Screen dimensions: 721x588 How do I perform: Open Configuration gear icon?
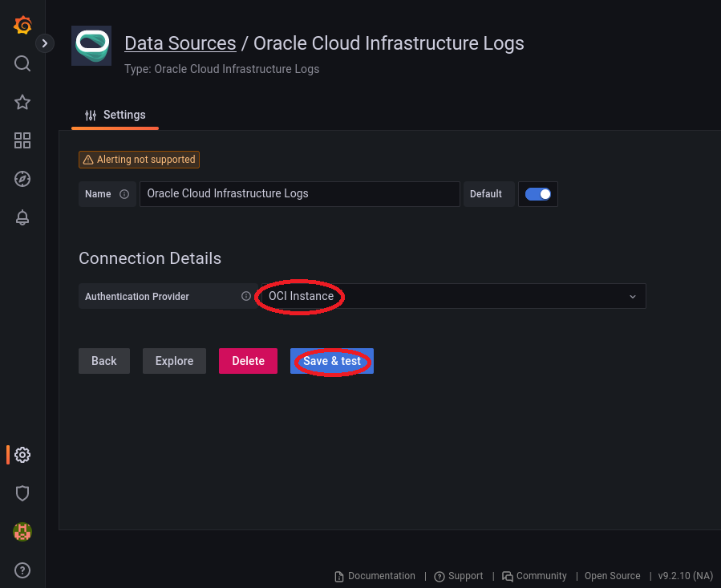[22, 455]
